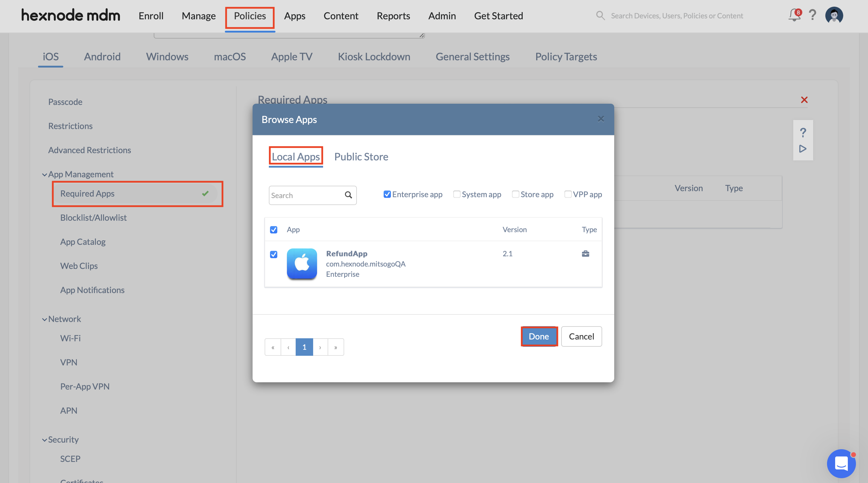
Task: Open Restrictions policy settings
Action: pos(70,126)
